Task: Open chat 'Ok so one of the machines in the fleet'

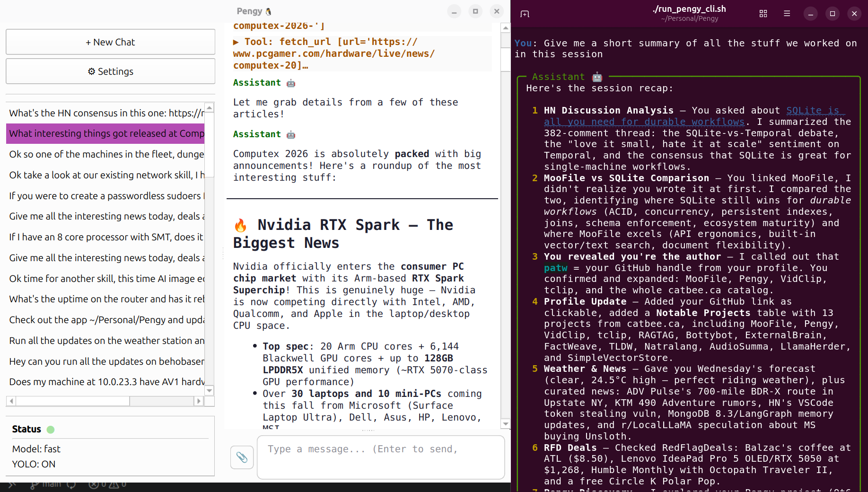Action: click(x=105, y=154)
